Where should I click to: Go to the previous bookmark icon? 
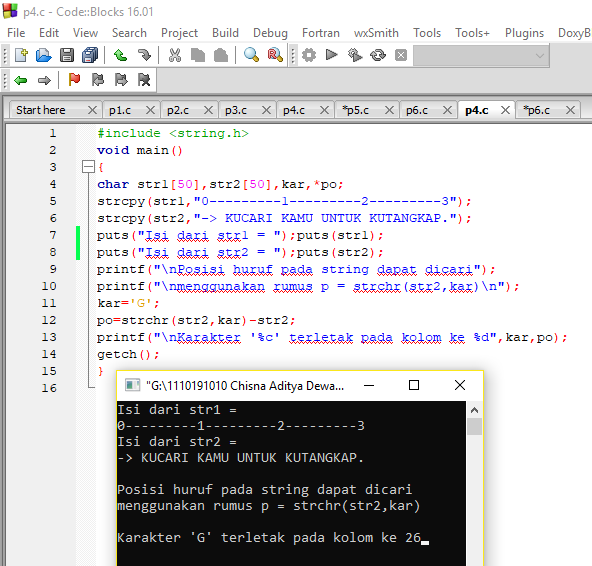tap(98, 80)
